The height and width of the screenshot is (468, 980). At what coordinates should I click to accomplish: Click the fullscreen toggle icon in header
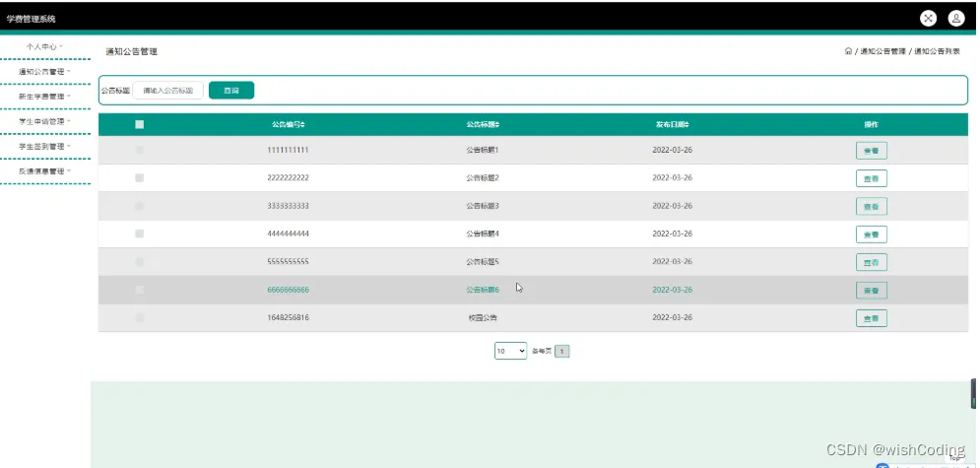pyautogui.click(x=928, y=18)
